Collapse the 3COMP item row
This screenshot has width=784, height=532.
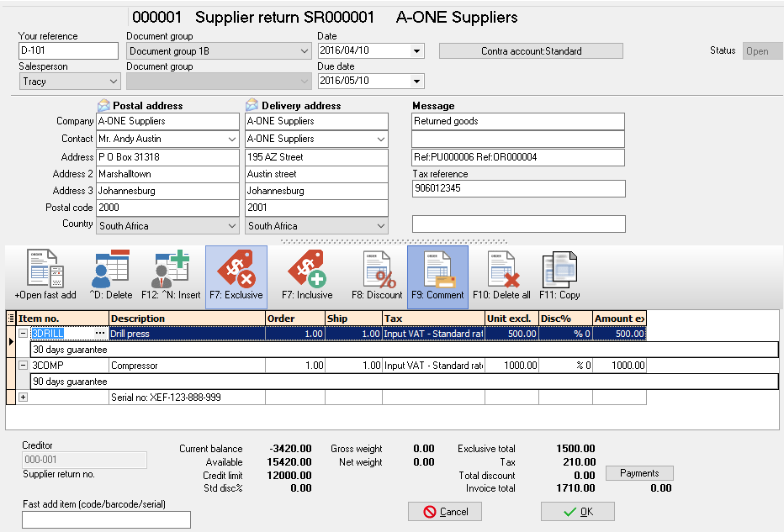click(x=23, y=366)
